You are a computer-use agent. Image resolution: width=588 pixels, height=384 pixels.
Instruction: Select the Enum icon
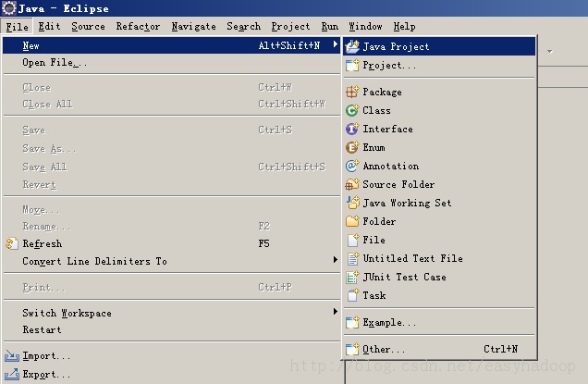pos(352,147)
